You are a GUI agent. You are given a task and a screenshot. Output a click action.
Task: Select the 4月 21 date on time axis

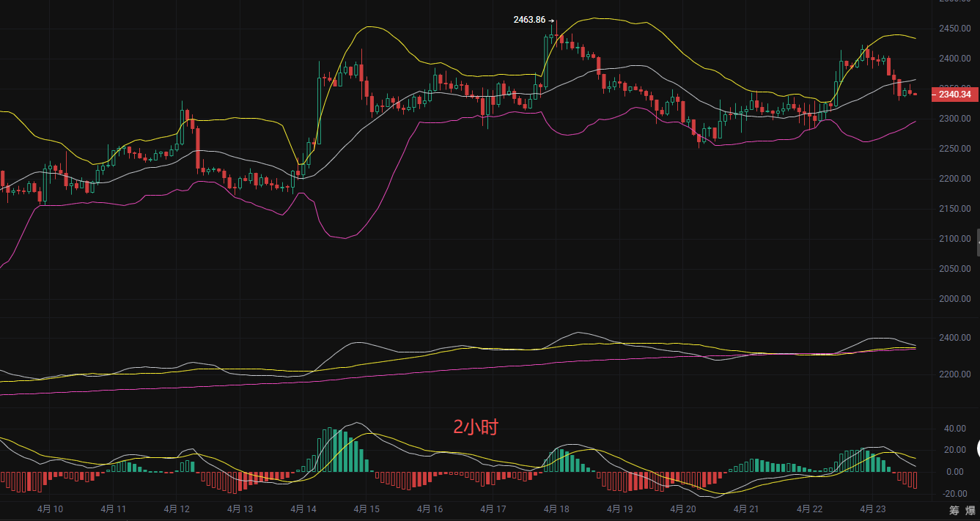745,509
